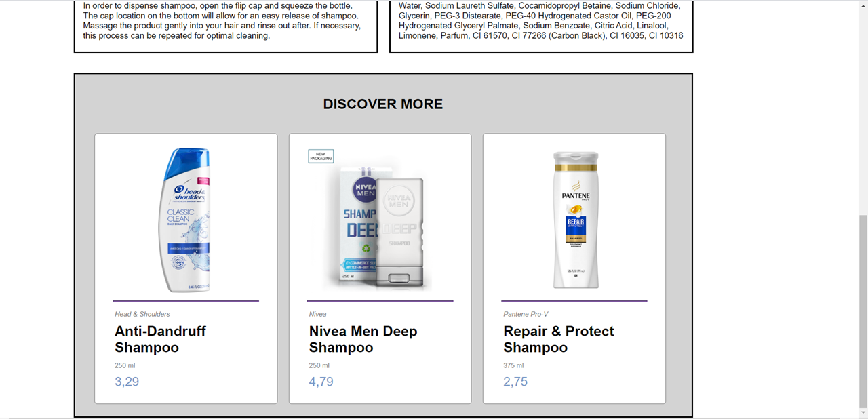Click the New Packaging badge on Nivea
868x419 pixels.
321,156
